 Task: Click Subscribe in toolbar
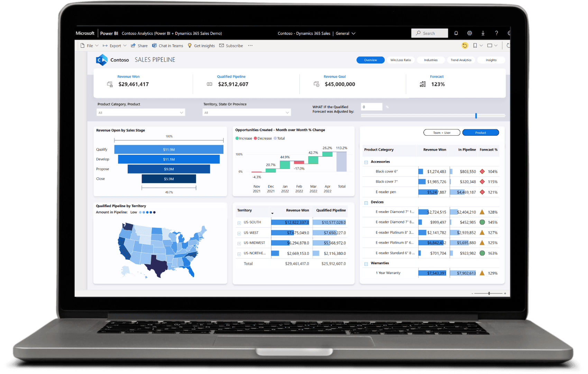[x=231, y=46]
